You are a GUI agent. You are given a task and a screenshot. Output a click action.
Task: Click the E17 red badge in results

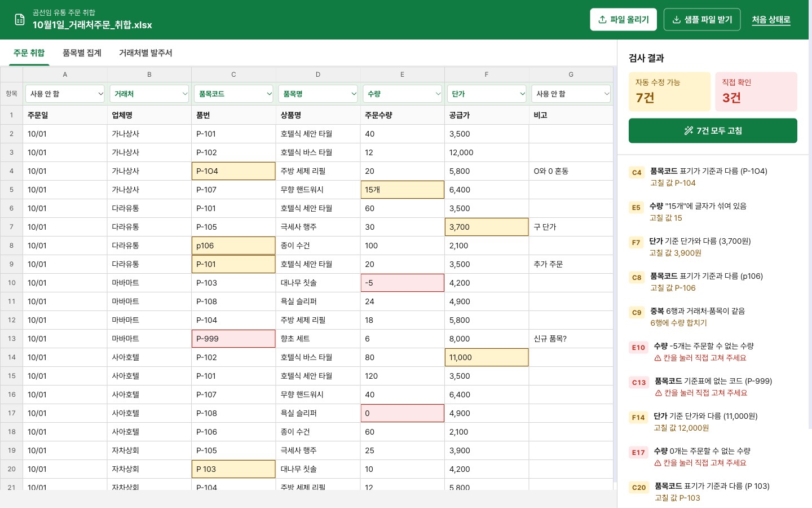pos(638,453)
